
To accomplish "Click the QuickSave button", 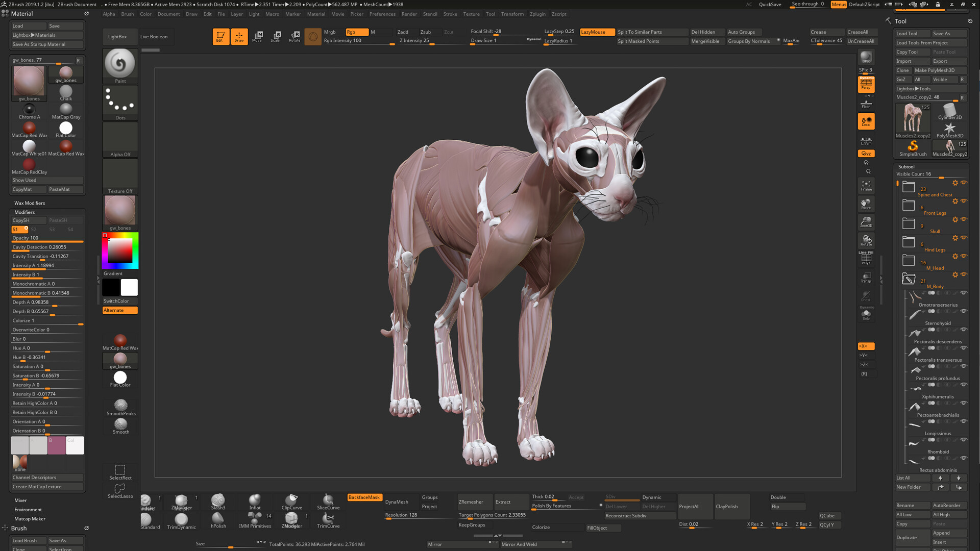I will point(770,5).
